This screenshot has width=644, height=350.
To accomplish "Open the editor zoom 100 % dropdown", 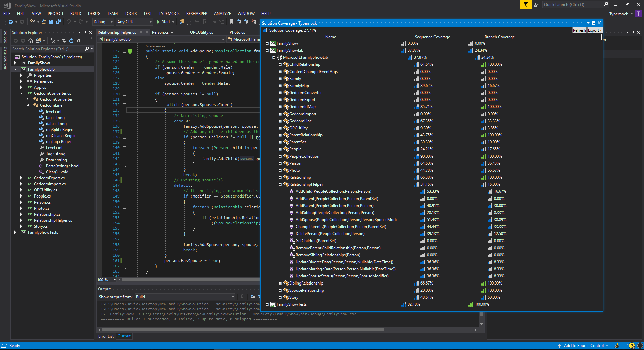I will pos(106,280).
